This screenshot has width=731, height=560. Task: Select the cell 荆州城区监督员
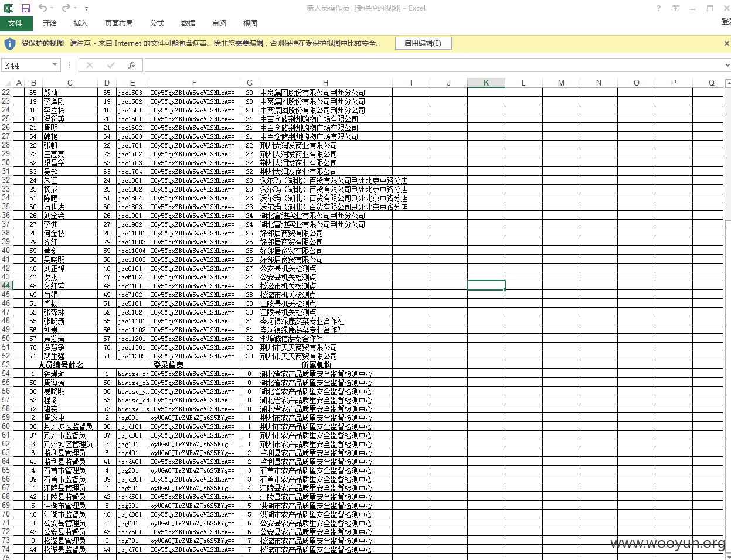[x=70, y=426]
